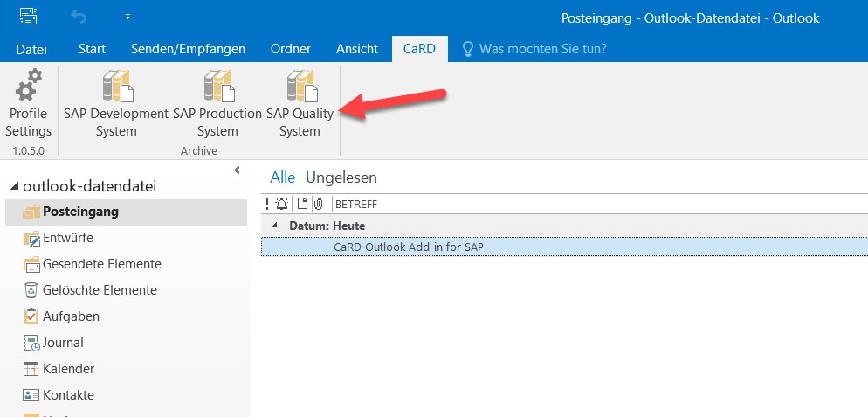Collapse the outlook-datendatei tree
This screenshot has width=868, height=417.
[15, 187]
